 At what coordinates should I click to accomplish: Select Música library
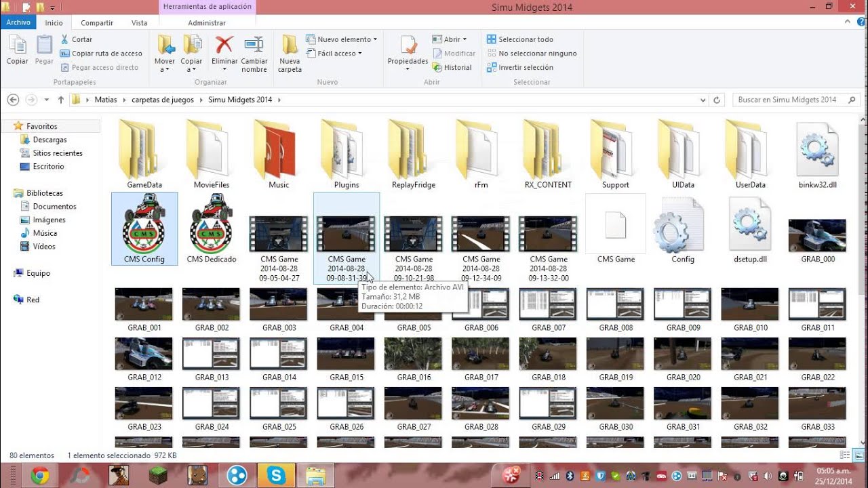[x=45, y=233]
